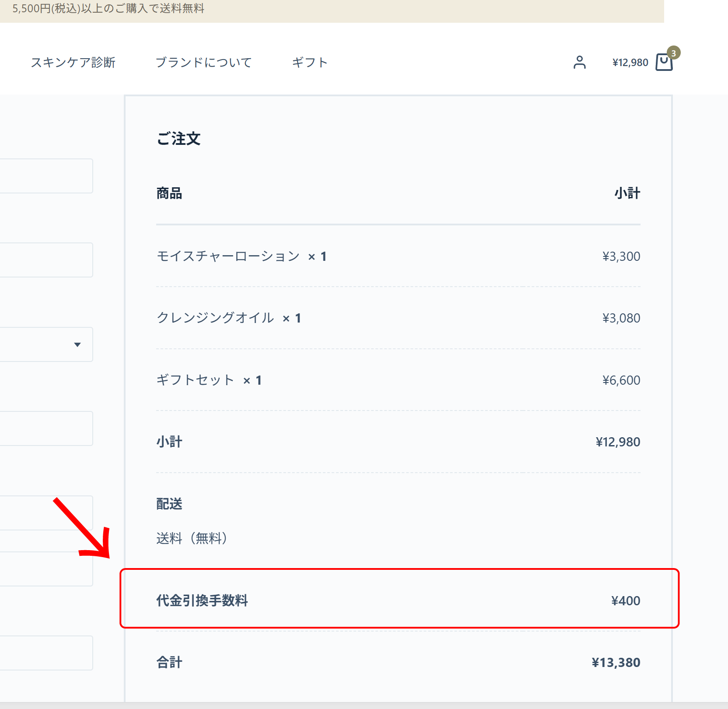Go to ブランドについて in the navigation
Viewport: 728px width, 709px height.
204,63
